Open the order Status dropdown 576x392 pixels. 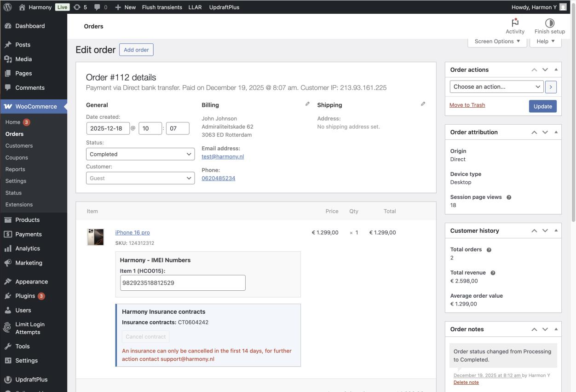click(x=140, y=154)
